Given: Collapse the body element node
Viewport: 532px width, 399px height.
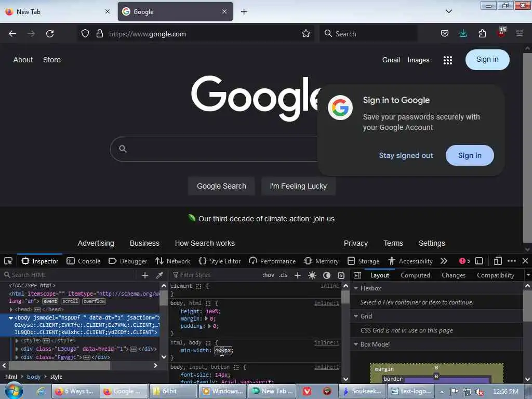Looking at the screenshot, I should tap(11, 318).
